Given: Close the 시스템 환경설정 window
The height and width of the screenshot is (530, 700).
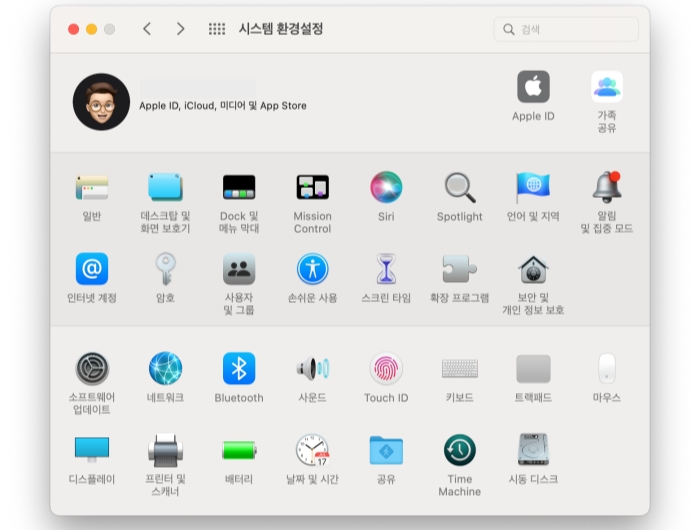Looking at the screenshot, I should [x=73, y=29].
